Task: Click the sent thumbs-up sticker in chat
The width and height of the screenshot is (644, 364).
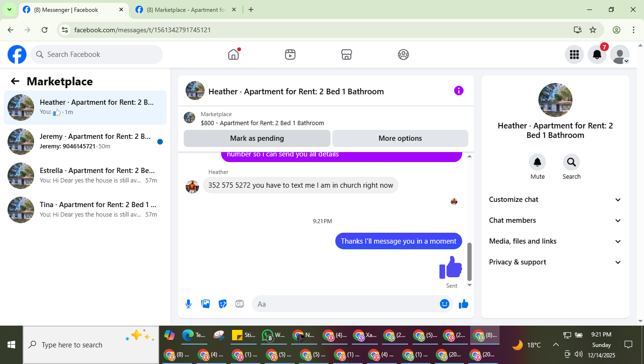Action: (x=451, y=268)
